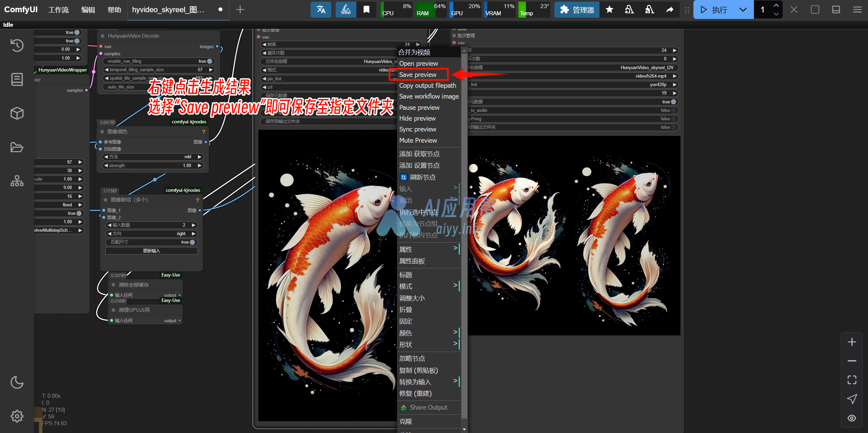
Task: Add new workflow tab with plus
Action: coord(240,9)
